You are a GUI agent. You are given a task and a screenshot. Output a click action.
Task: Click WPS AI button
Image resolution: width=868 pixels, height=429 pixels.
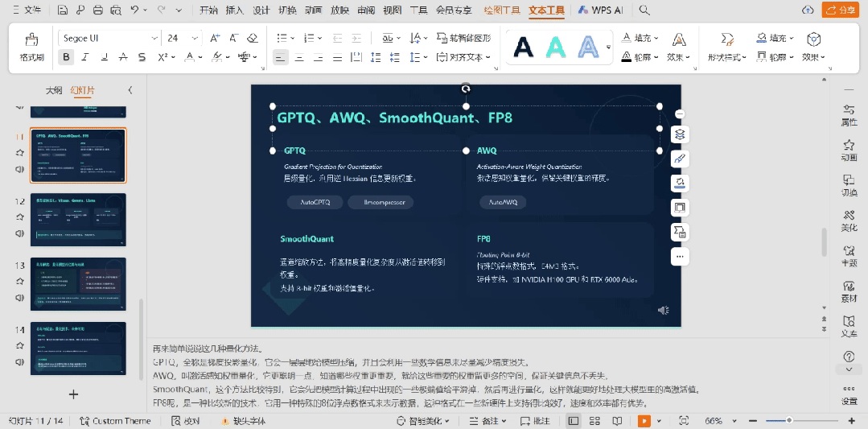click(600, 10)
